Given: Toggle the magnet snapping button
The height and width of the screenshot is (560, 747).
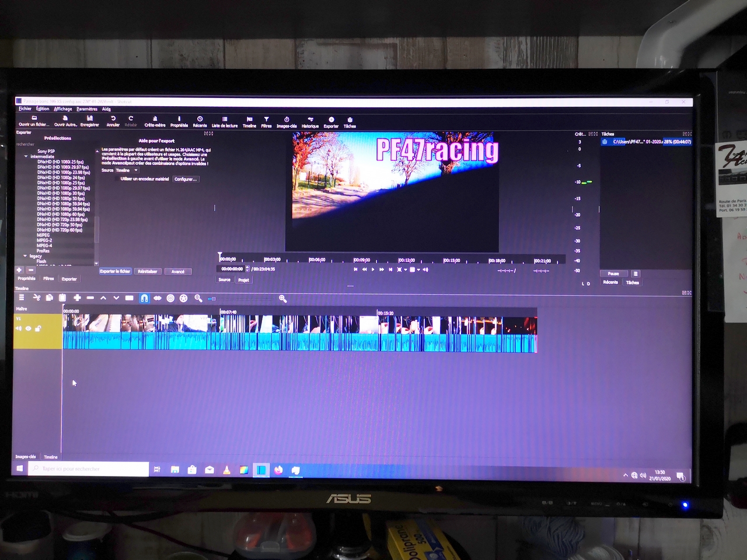Looking at the screenshot, I should tap(144, 298).
